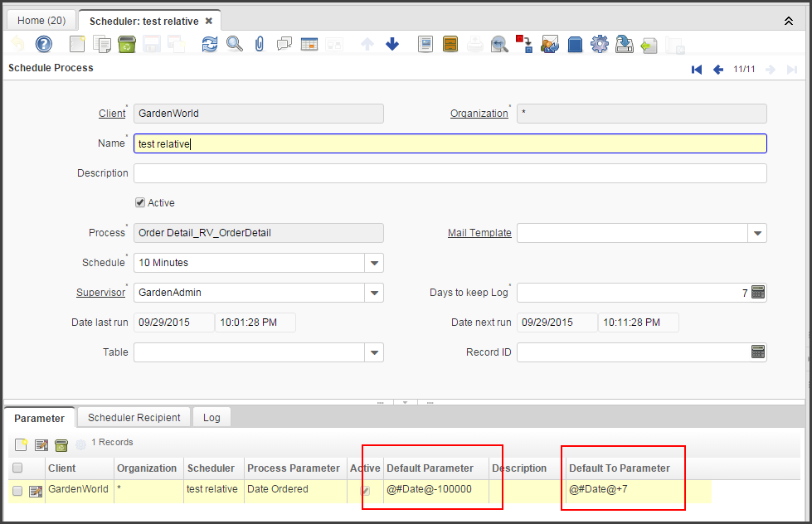Open Help via the question mark icon
The height and width of the screenshot is (524, 812).
(43, 43)
